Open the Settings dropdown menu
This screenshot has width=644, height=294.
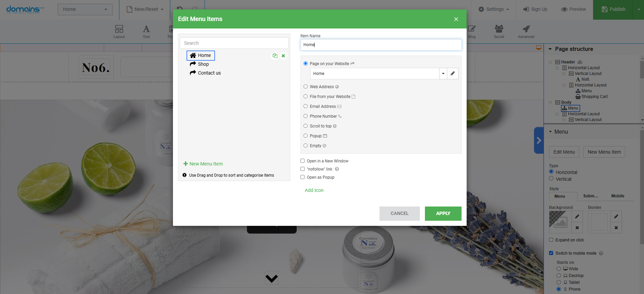pyautogui.click(x=493, y=9)
